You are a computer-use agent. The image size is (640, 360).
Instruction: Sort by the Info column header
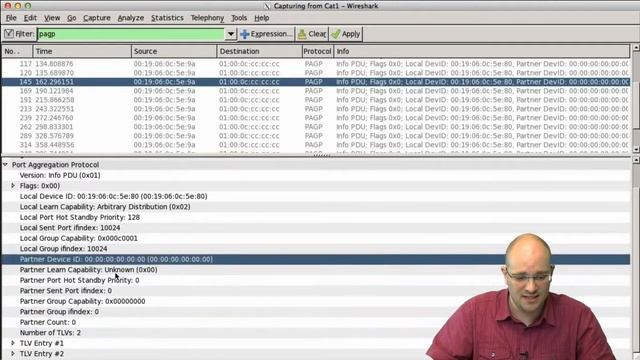tap(482, 51)
